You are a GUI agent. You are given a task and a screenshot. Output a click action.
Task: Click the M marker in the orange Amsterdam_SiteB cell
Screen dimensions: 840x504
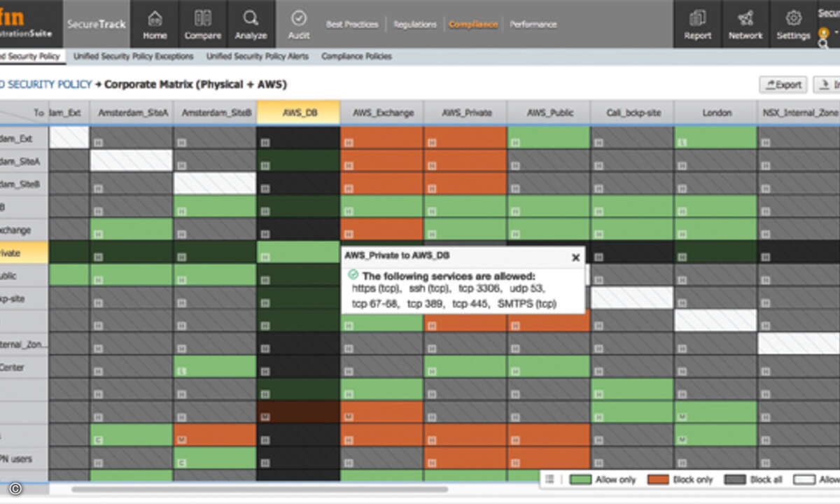[181, 440]
